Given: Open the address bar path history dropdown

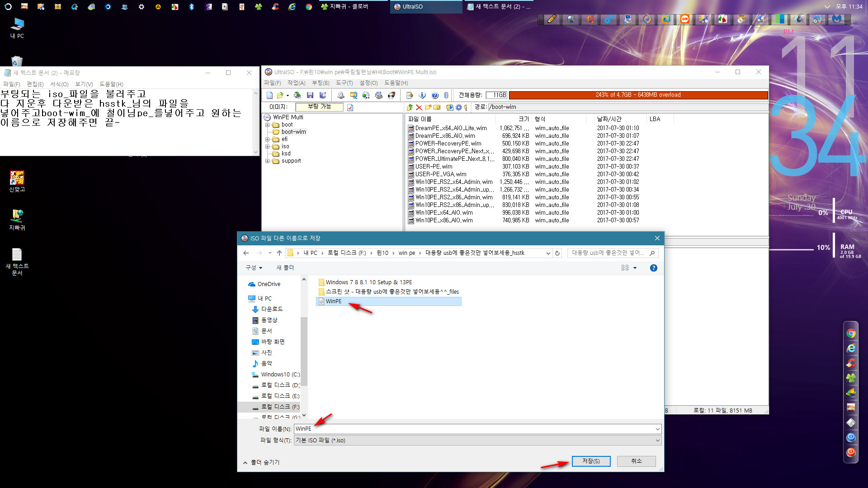Looking at the screenshot, I should [548, 253].
